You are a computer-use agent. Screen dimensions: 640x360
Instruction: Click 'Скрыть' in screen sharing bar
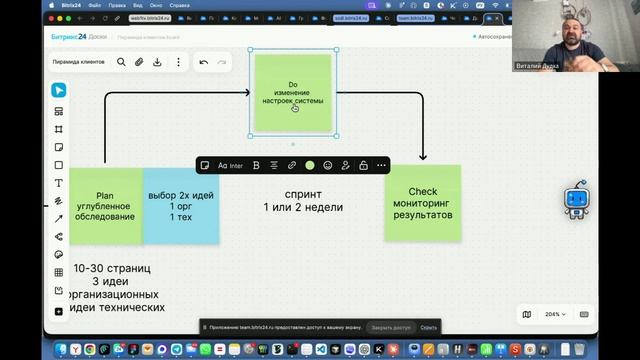coord(428,327)
